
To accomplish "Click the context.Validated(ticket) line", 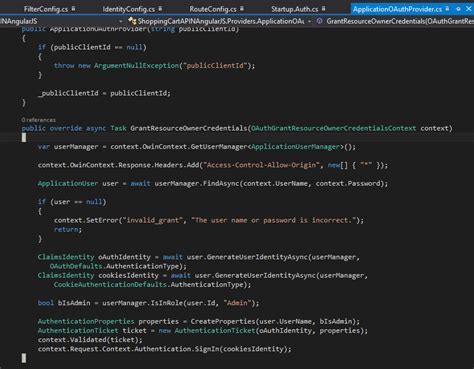I will (90, 340).
